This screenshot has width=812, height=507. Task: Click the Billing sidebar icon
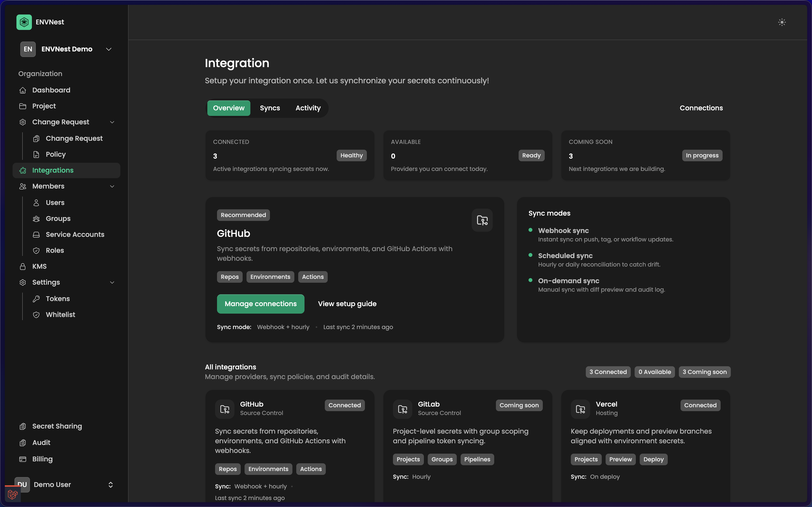pos(23,459)
